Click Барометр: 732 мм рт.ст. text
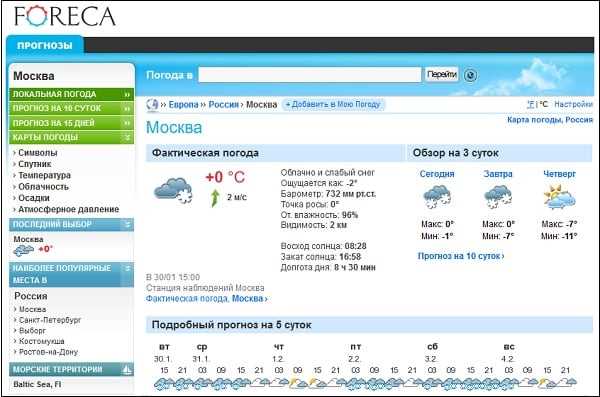This screenshot has height=397, width=600. [x=328, y=194]
